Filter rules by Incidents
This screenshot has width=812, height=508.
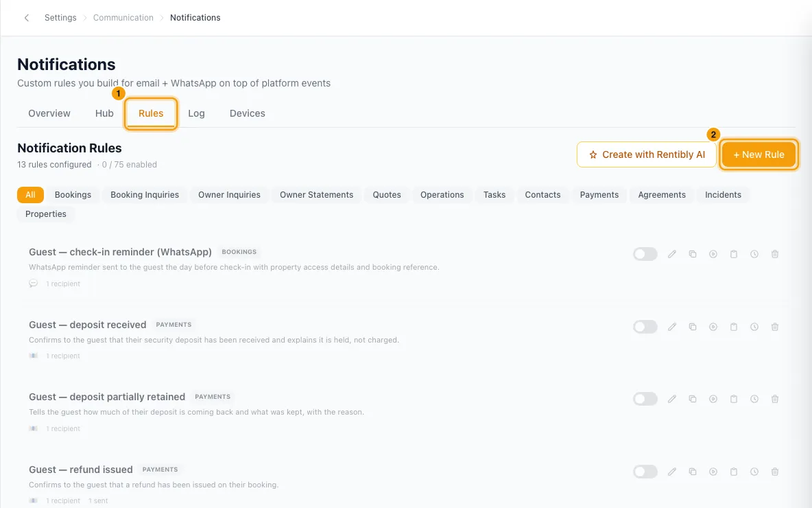[723, 195]
